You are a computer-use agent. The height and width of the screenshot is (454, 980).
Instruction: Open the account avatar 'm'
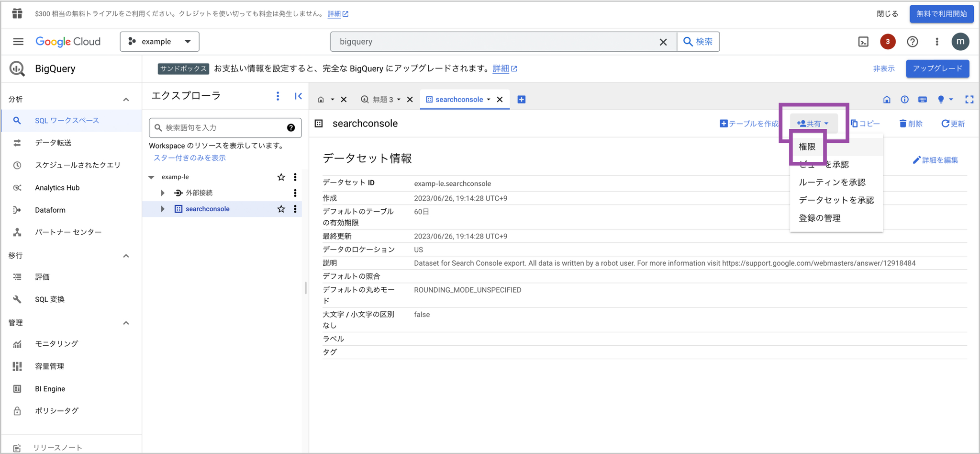(x=960, y=42)
